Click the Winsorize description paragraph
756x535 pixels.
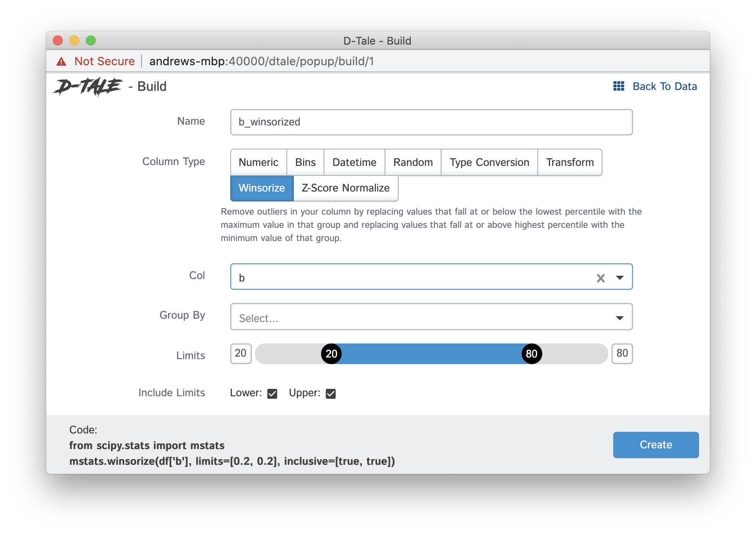pyautogui.click(x=431, y=225)
